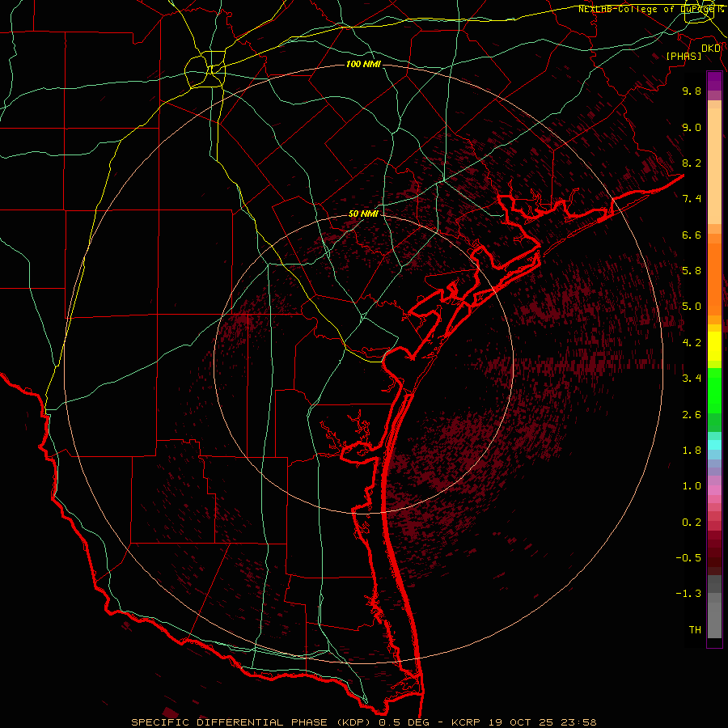
Task: Select the [PHAS] label above the color scale
Action: 684,56
